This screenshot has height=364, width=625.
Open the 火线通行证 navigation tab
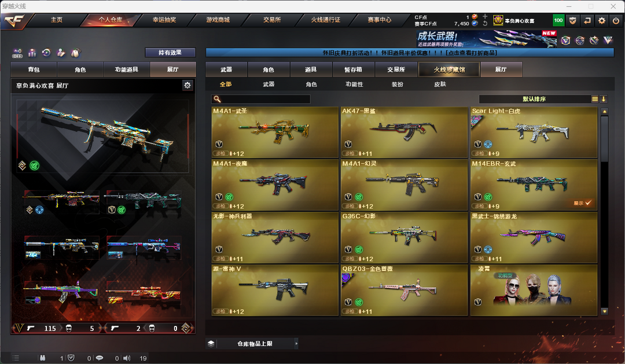click(326, 20)
